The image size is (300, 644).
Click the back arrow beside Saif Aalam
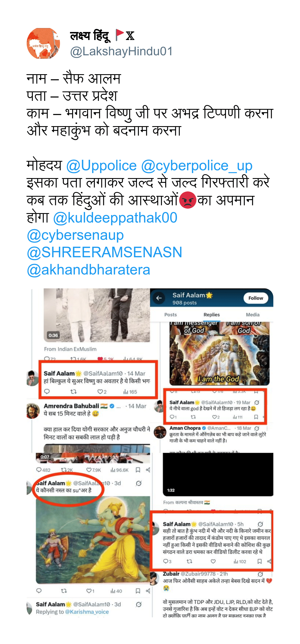coord(159,298)
